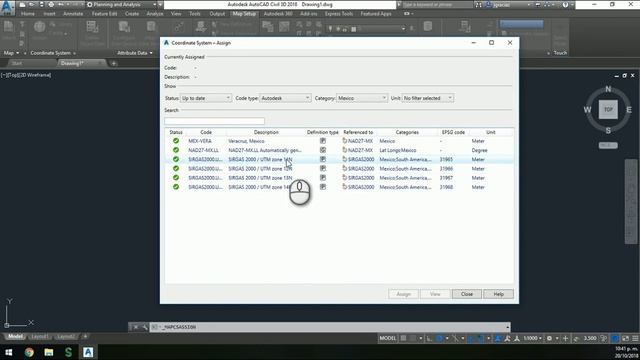This screenshot has width=640, height=360.
Task: Open the Annotate ribbon tab
Action: (73, 13)
